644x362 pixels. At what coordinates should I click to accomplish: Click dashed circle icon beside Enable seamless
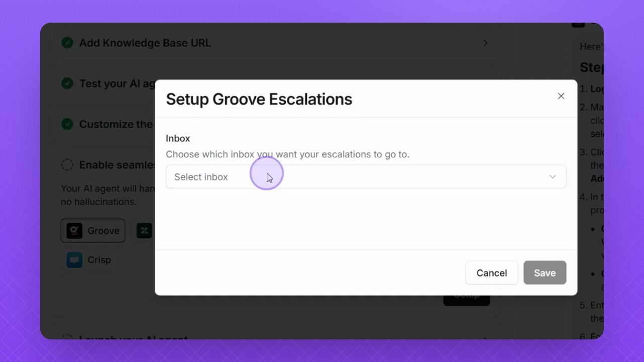67,164
